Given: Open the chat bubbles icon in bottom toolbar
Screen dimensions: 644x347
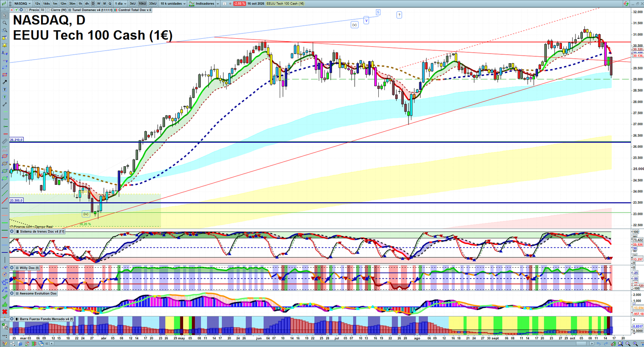Looking at the screenshot, I should click(x=20, y=344).
